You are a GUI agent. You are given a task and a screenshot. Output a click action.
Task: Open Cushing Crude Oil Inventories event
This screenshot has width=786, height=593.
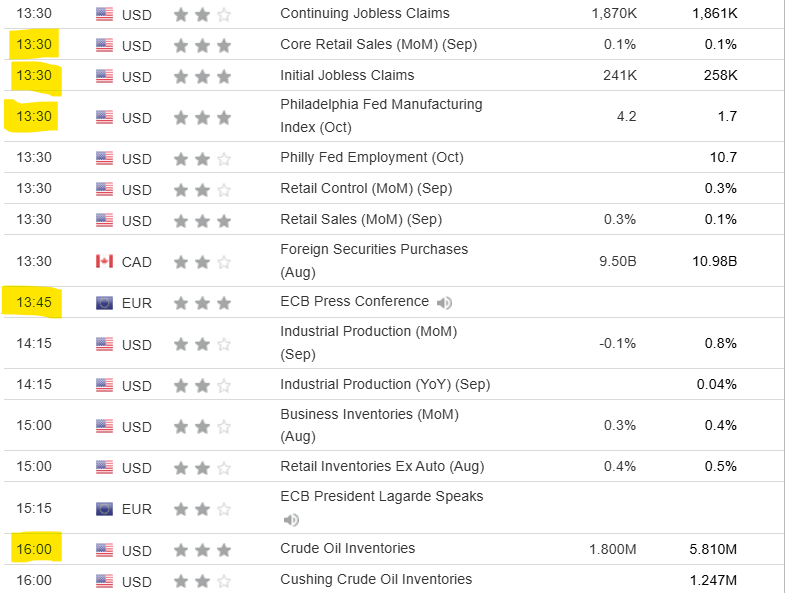point(375,579)
